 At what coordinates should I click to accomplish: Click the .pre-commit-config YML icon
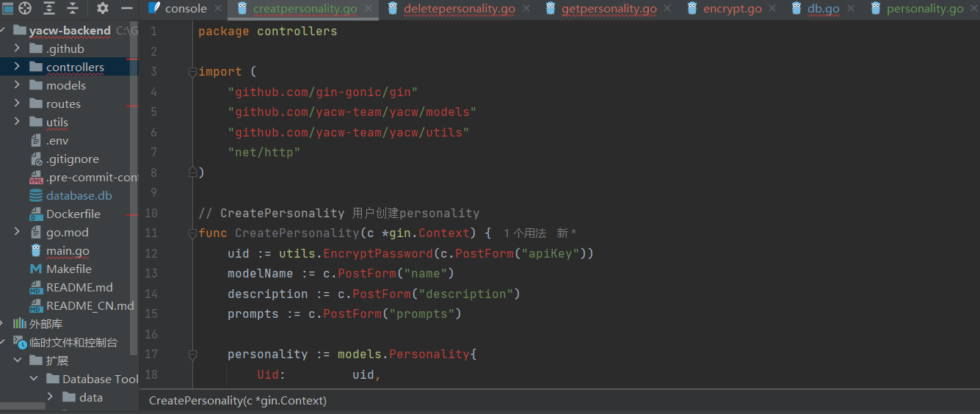[36, 178]
